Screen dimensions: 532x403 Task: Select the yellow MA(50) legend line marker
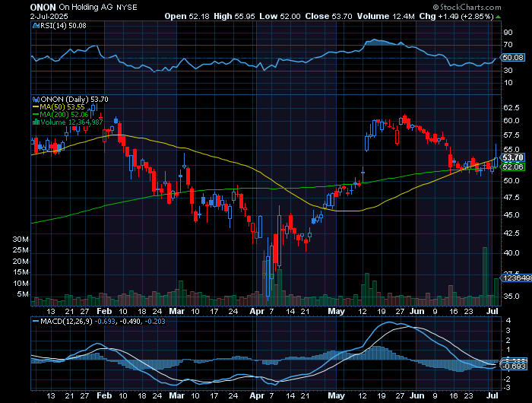pyautogui.click(x=36, y=107)
